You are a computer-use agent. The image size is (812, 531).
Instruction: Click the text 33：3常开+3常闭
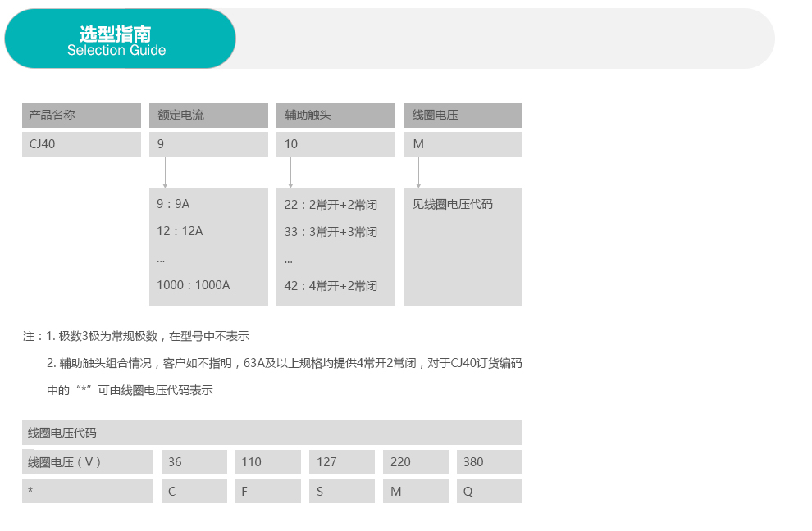coord(331,231)
